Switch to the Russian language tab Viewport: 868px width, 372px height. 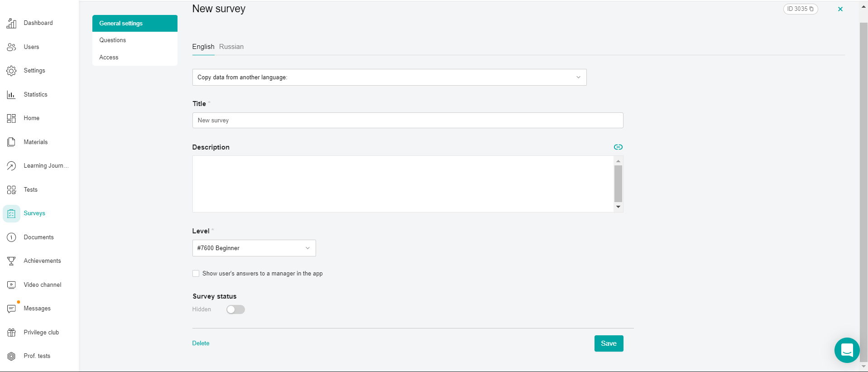pos(231,47)
